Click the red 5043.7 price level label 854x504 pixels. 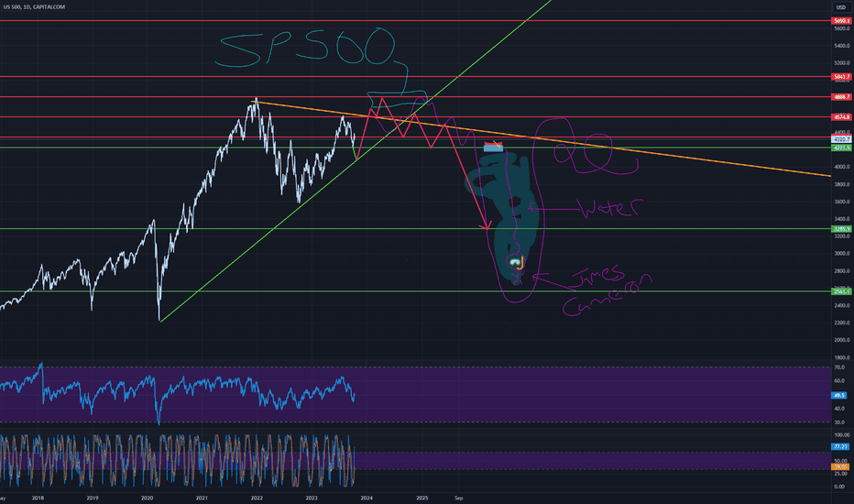click(x=841, y=77)
